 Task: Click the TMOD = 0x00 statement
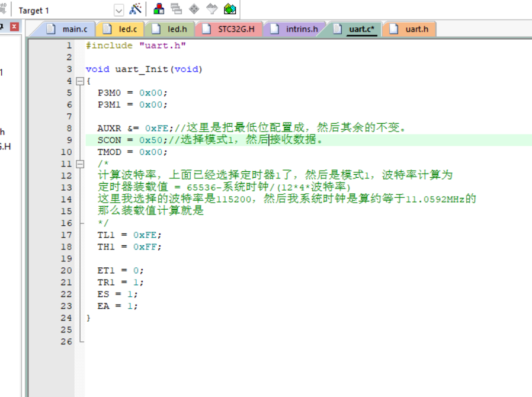[133, 152]
